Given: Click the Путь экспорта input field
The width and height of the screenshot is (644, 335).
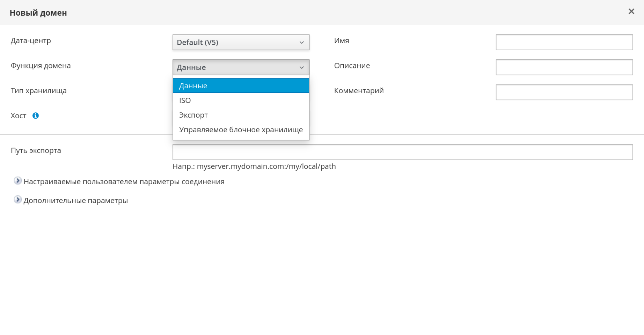Looking at the screenshot, I should (402, 152).
